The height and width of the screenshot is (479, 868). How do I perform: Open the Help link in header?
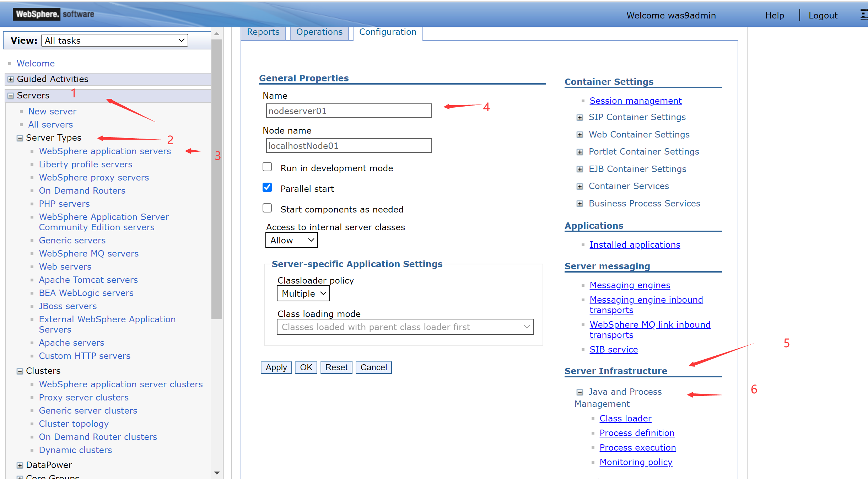[x=775, y=16]
